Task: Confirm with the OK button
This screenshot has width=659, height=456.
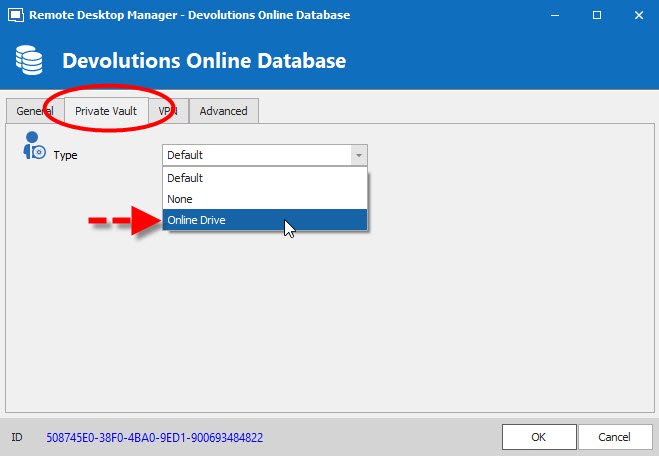Action: [x=538, y=438]
